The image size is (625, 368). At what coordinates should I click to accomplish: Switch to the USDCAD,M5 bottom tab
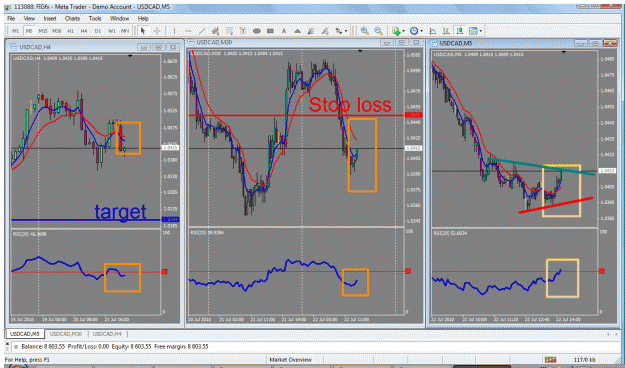coord(25,334)
